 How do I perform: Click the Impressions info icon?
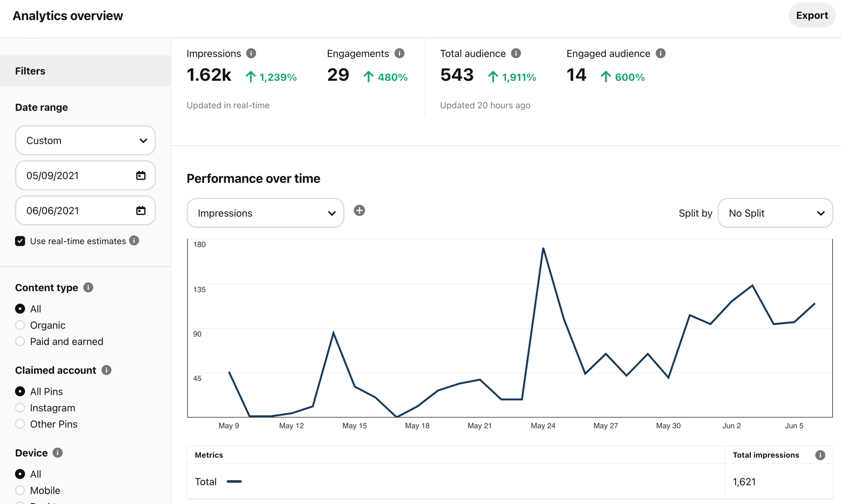[251, 53]
